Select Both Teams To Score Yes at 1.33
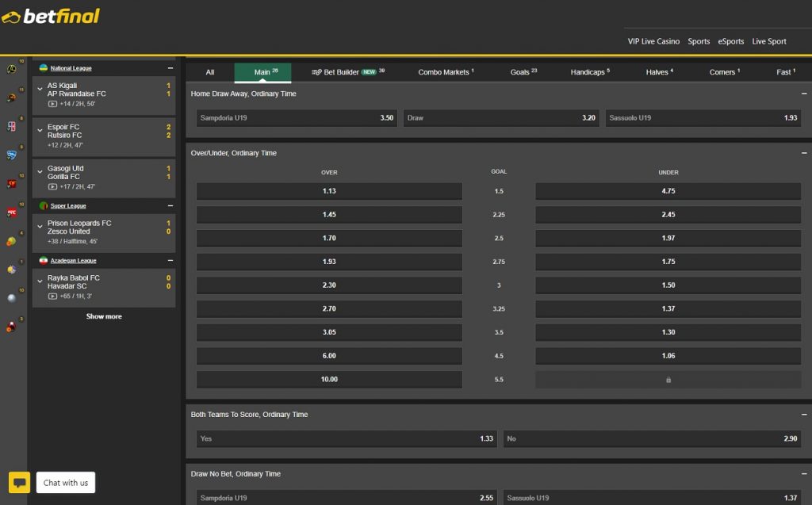The width and height of the screenshot is (812, 505). (x=347, y=438)
